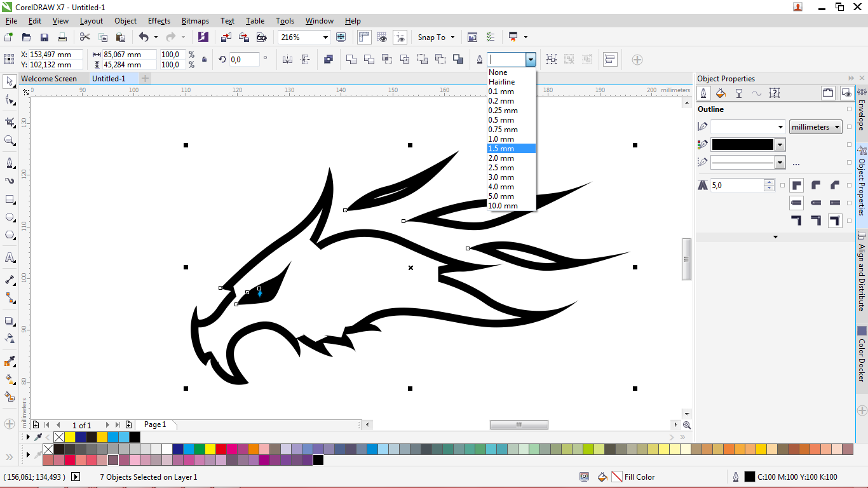Open the Fill tab in Object Properties

(x=721, y=93)
